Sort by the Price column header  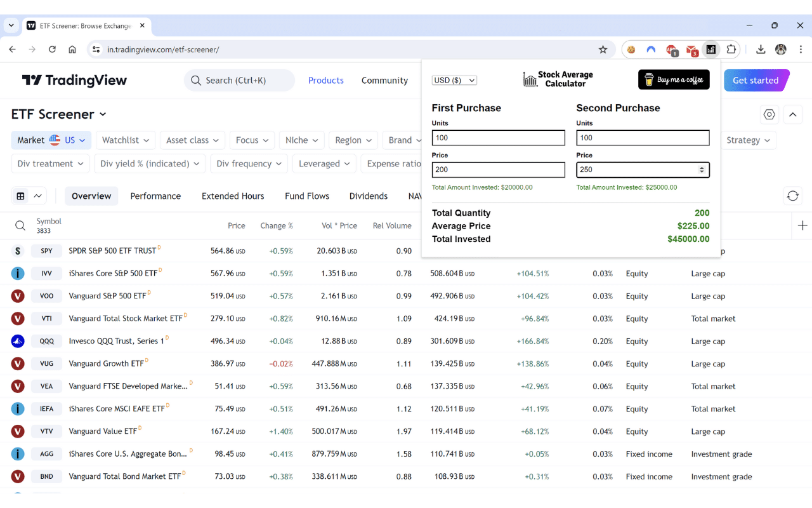[x=237, y=225]
